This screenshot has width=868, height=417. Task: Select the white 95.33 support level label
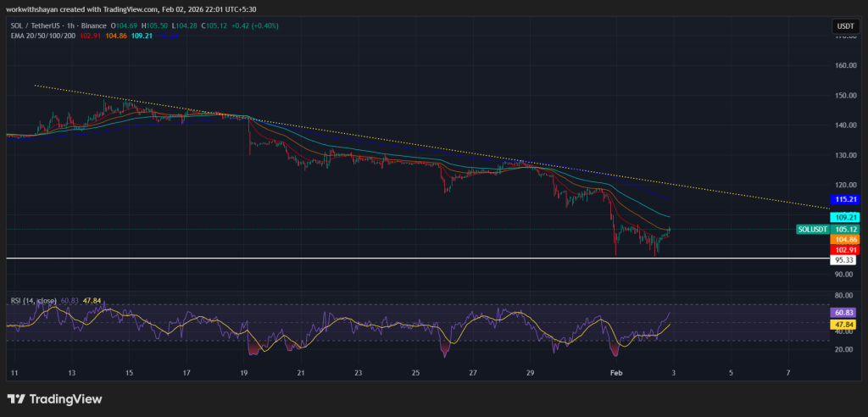coord(847,261)
